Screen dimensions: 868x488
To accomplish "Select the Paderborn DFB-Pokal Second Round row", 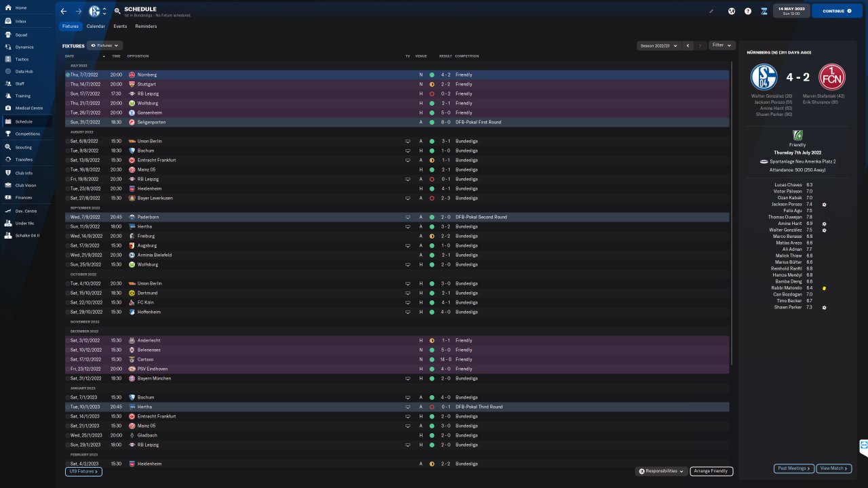I will point(397,217).
